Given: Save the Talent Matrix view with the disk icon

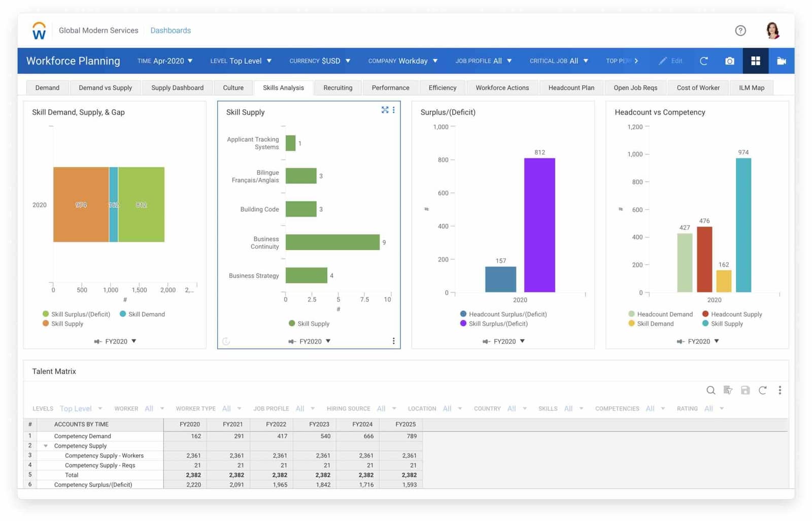Looking at the screenshot, I should coord(746,390).
